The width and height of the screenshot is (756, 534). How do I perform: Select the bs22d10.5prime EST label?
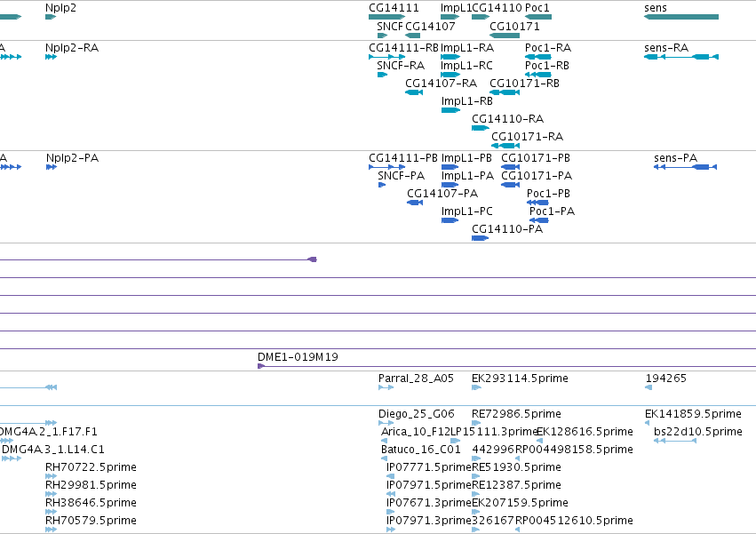point(698,432)
